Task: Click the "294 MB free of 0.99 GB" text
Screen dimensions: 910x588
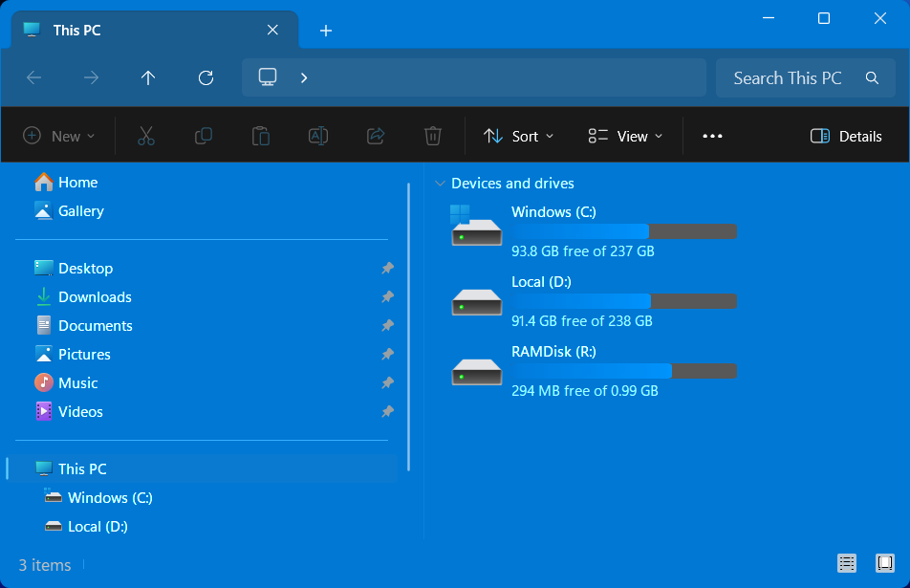Action: point(584,391)
